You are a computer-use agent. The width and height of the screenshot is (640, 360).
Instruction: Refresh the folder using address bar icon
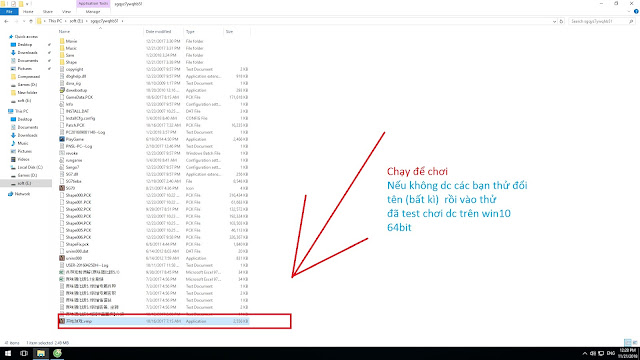pyautogui.click(x=562, y=21)
